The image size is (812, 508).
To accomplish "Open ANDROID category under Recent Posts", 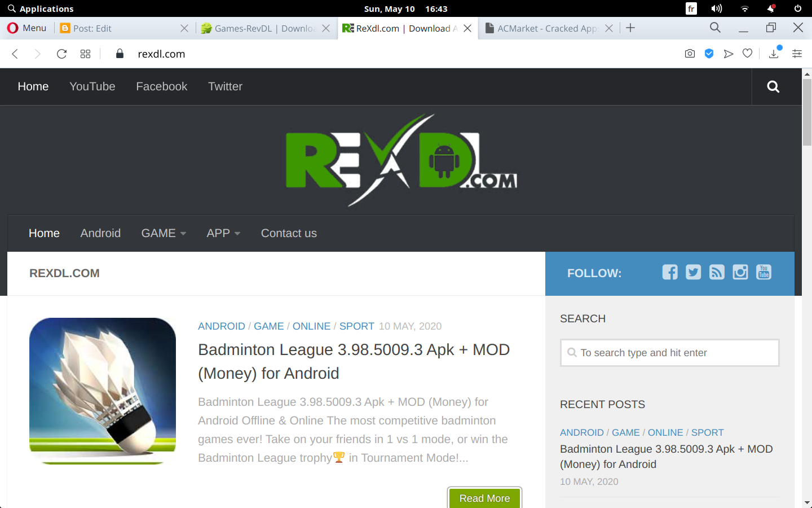I will tap(582, 432).
